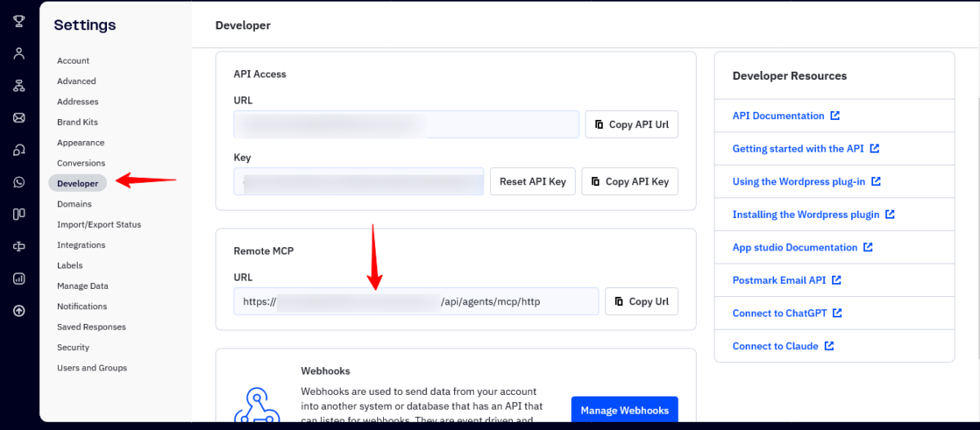Image resolution: width=980 pixels, height=430 pixels.
Task: Open the pipeline board columns icon
Action: (x=19, y=214)
